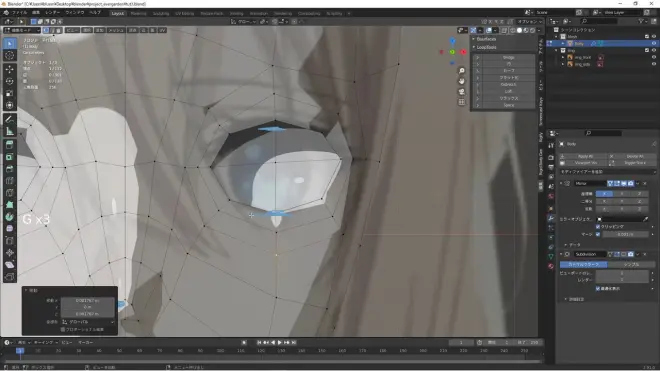Select the Inset Faces tool
660x371 pixels.
point(10,157)
